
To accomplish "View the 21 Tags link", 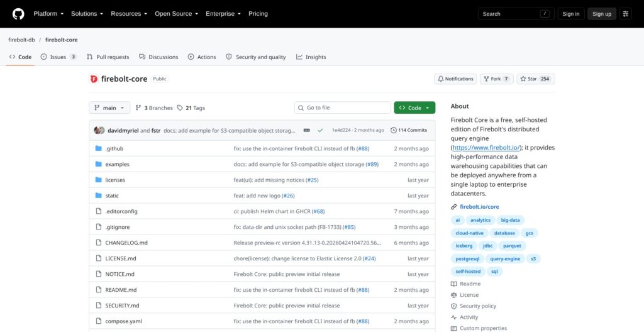I will point(191,108).
